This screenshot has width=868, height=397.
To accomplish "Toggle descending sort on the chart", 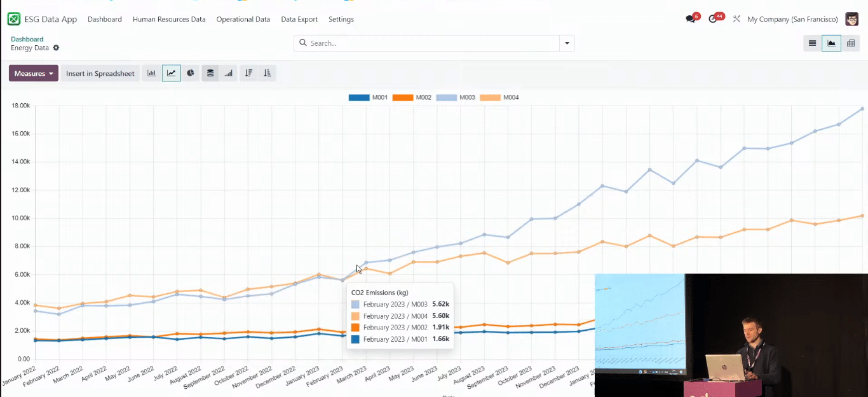I will pyautogui.click(x=248, y=73).
